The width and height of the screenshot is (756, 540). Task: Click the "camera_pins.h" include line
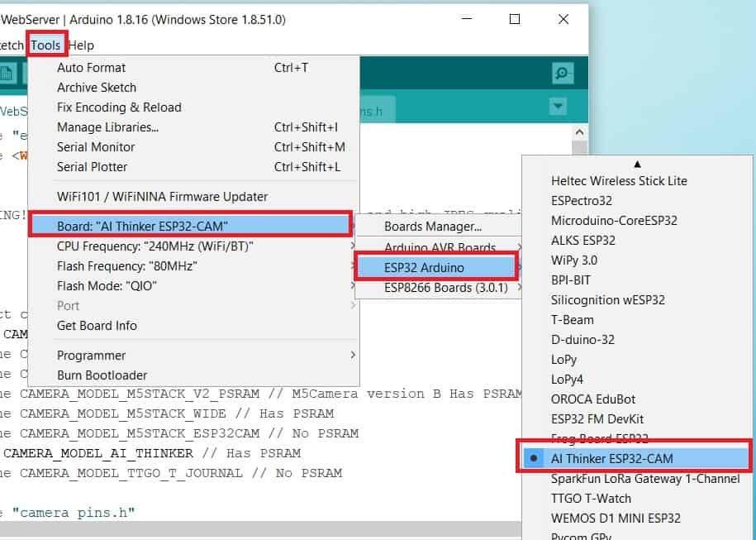[68, 513]
